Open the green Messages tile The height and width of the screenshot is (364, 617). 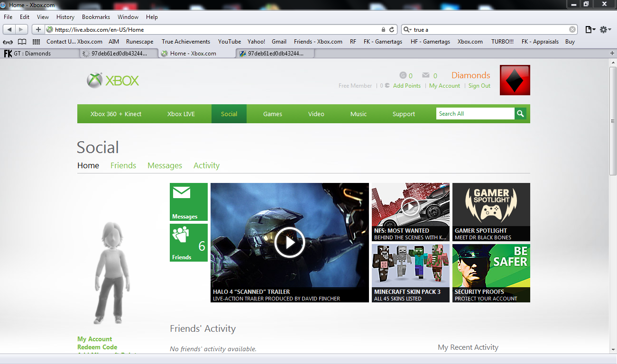point(189,202)
